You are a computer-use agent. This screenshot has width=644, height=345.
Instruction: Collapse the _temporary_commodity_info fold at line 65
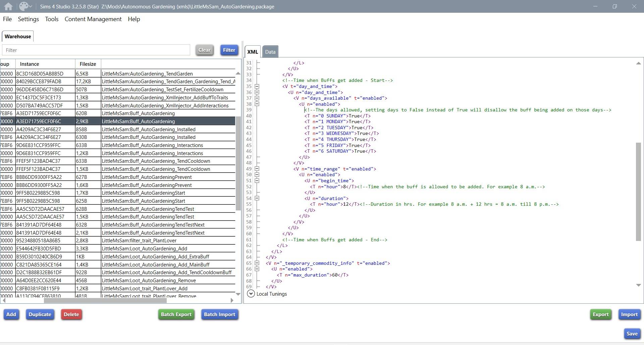click(257, 263)
